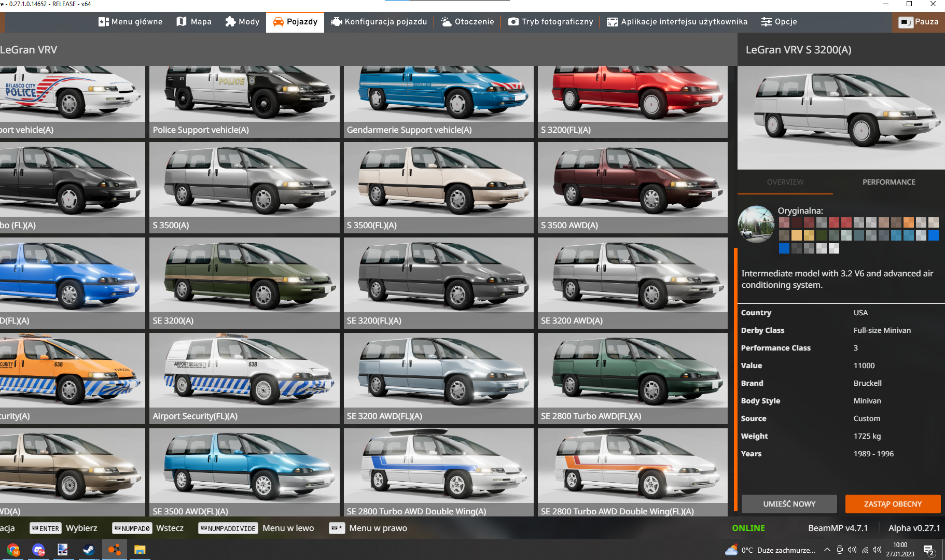Viewport: 945px width, 560px height.
Task: Select the Pojazdy tab
Action: (x=295, y=22)
